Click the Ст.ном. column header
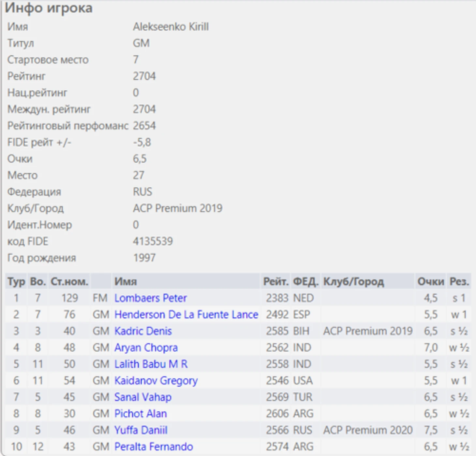Image resolution: width=476 pixels, height=456 pixels. (69, 281)
